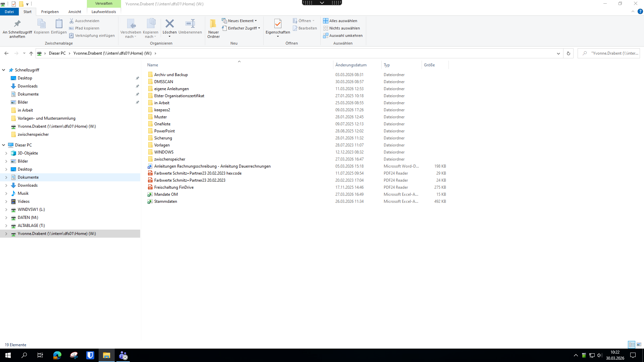Viewport: 644px width, 362px height.
Task: Pin to Schnellzugriff using pin icon
Action: tap(17, 24)
